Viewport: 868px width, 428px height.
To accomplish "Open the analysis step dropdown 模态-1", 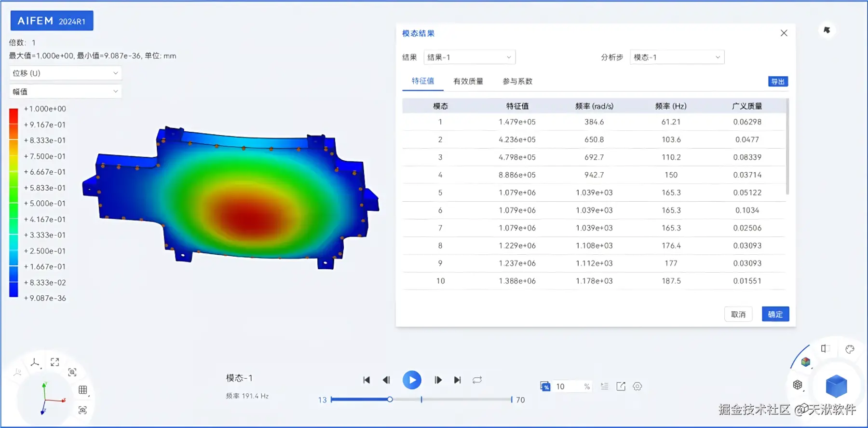I will point(677,57).
